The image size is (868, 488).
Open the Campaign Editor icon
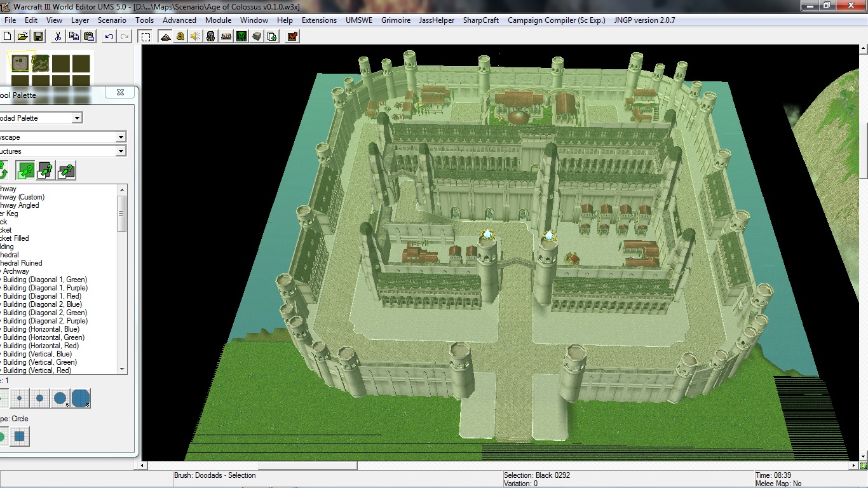[226, 36]
